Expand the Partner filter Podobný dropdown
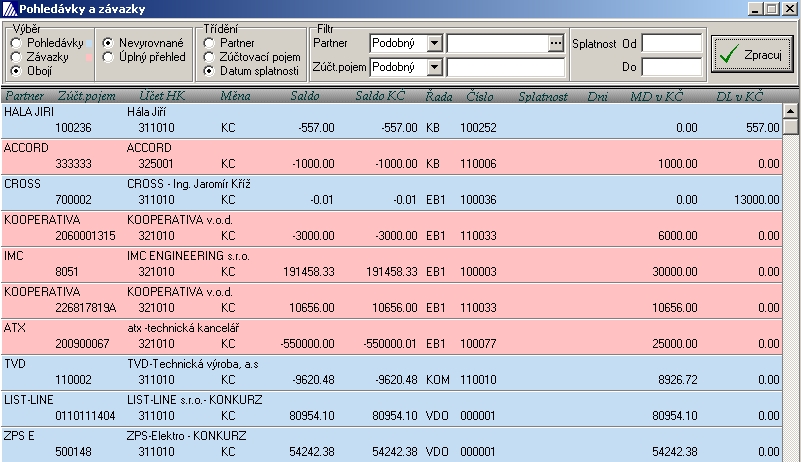Image resolution: width=801 pixels, height=462 pixels. 434,43
